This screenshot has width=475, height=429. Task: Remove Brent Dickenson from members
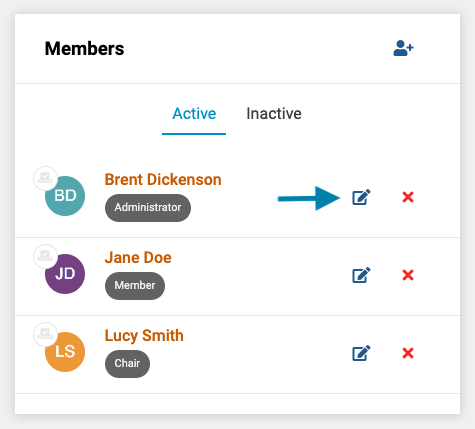tap(408, 197)
